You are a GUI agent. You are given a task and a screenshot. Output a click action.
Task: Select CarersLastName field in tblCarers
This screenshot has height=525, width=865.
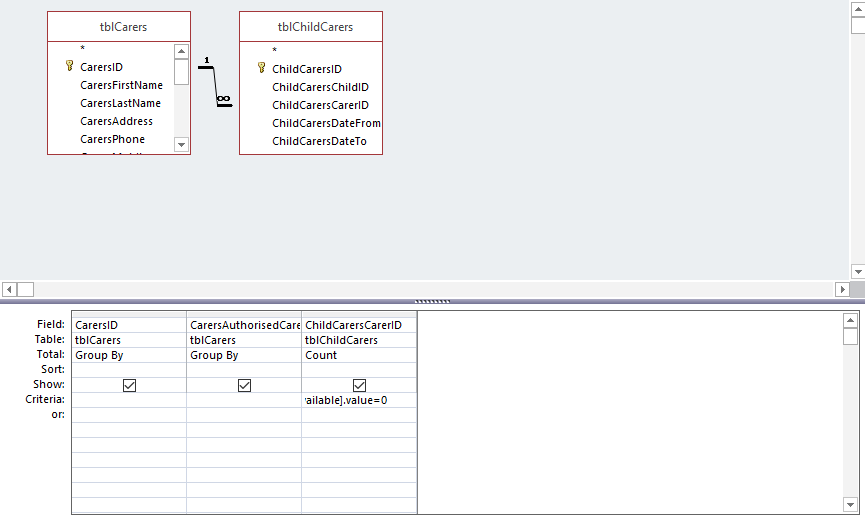[120, 103]
